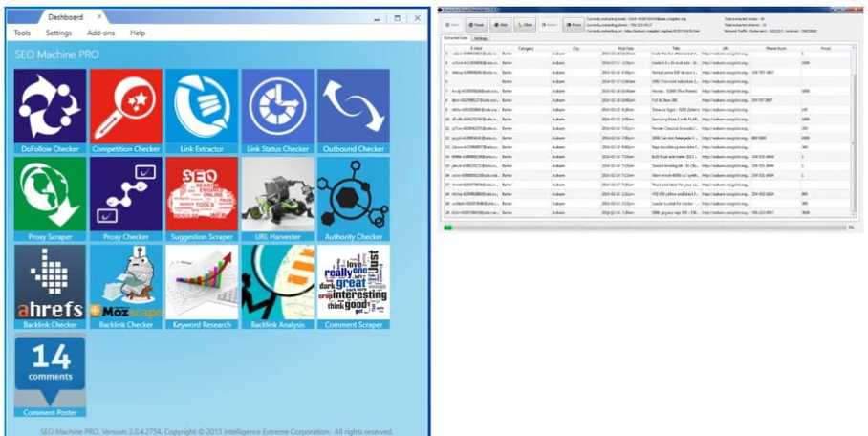Screen dimensions: 868x436
Task: Open the DoFollow Checker tile
Action: pos(50,111)
